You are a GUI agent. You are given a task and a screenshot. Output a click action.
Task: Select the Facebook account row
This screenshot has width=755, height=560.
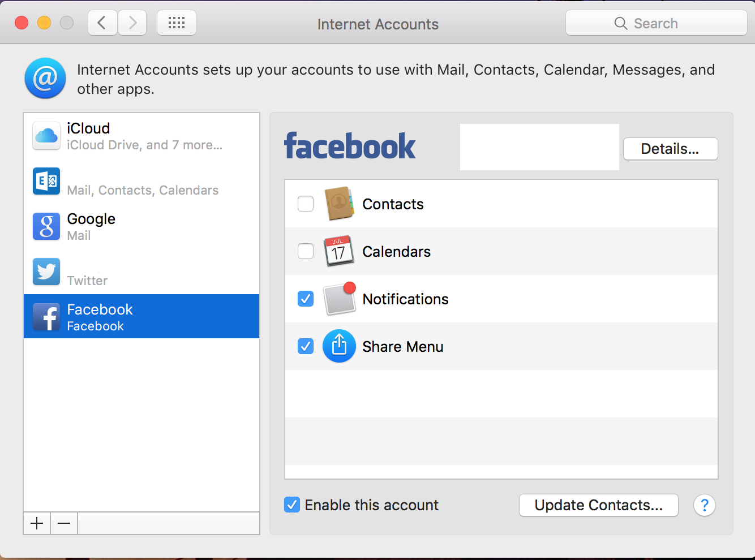pyautogui.click(x=141, y=316)
